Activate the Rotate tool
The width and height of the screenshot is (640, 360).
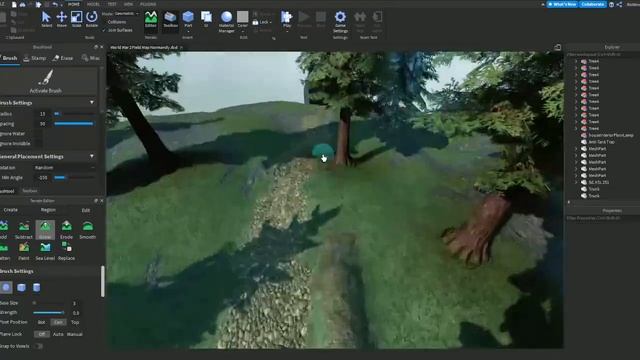(x=92, y=19)
